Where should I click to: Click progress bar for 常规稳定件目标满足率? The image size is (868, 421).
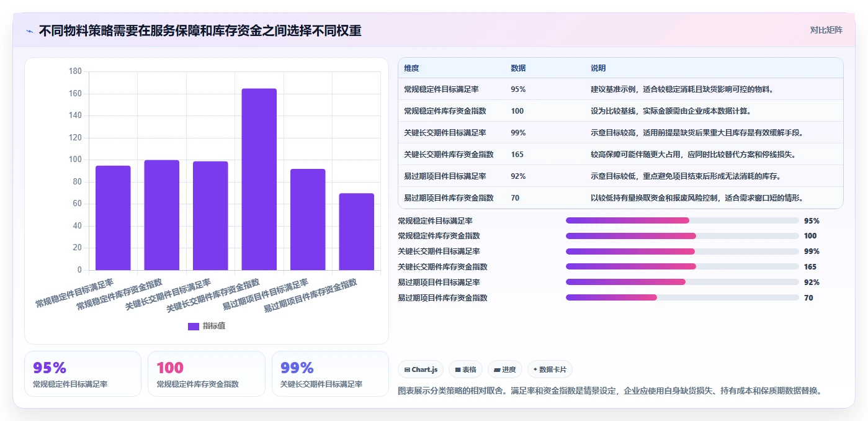click(x=682, y=220)
